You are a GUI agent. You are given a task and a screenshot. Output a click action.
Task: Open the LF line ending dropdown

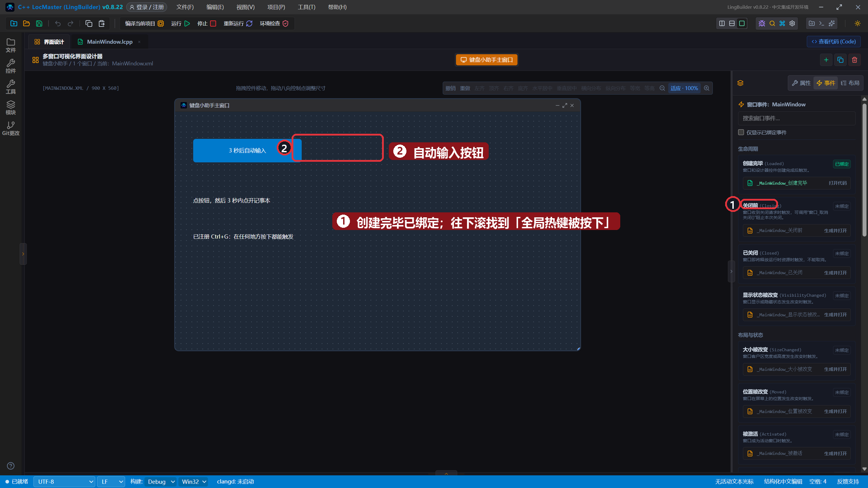coord(111,482)
